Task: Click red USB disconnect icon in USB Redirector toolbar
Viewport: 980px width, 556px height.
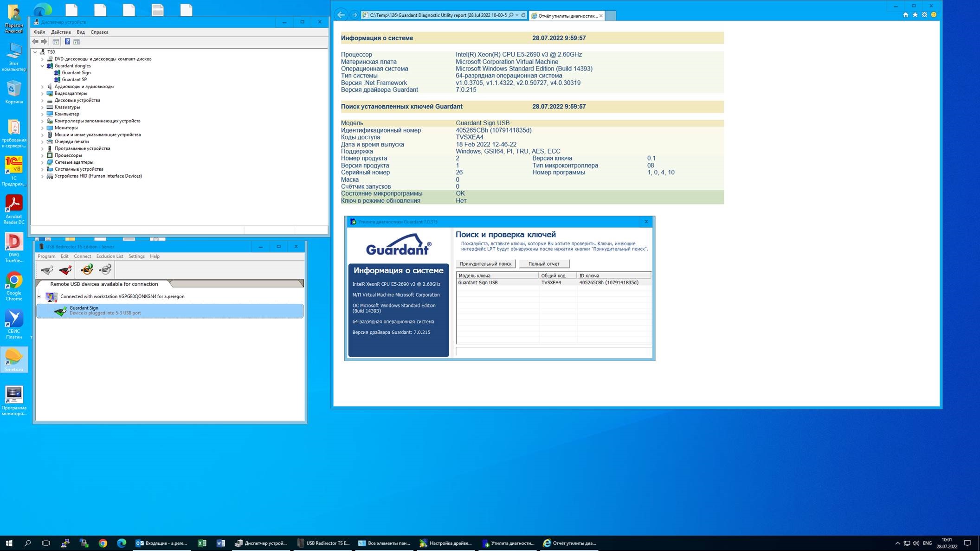Action: point(65,269)
